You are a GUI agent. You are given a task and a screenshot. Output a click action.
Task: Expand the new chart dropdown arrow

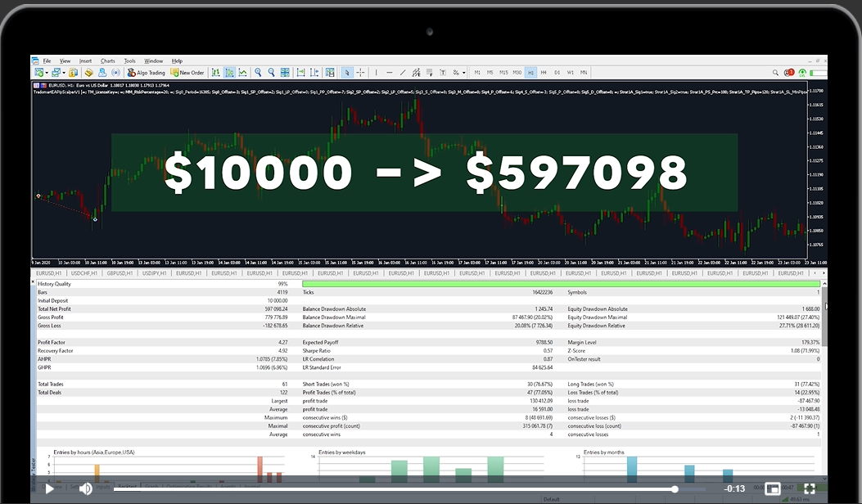coord(48,73)
